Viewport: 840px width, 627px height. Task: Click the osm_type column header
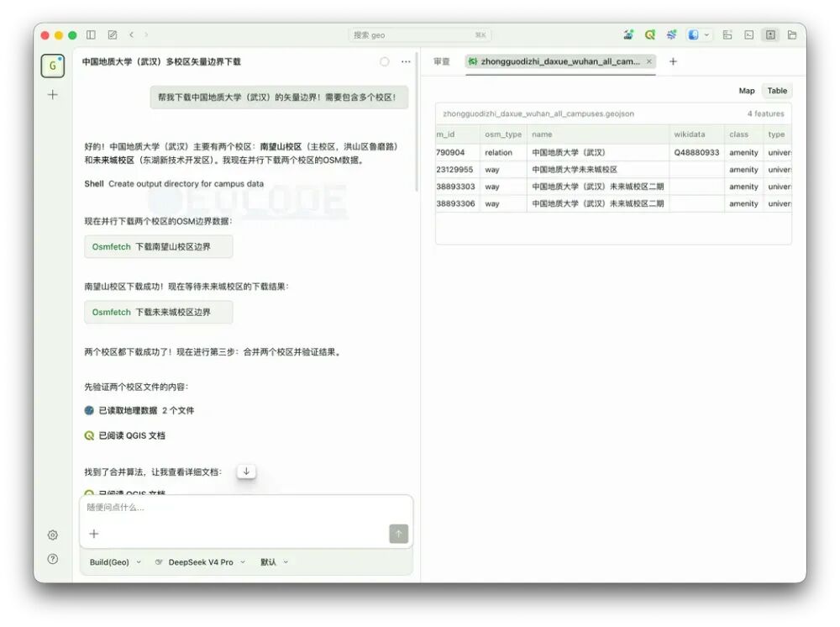503,134
